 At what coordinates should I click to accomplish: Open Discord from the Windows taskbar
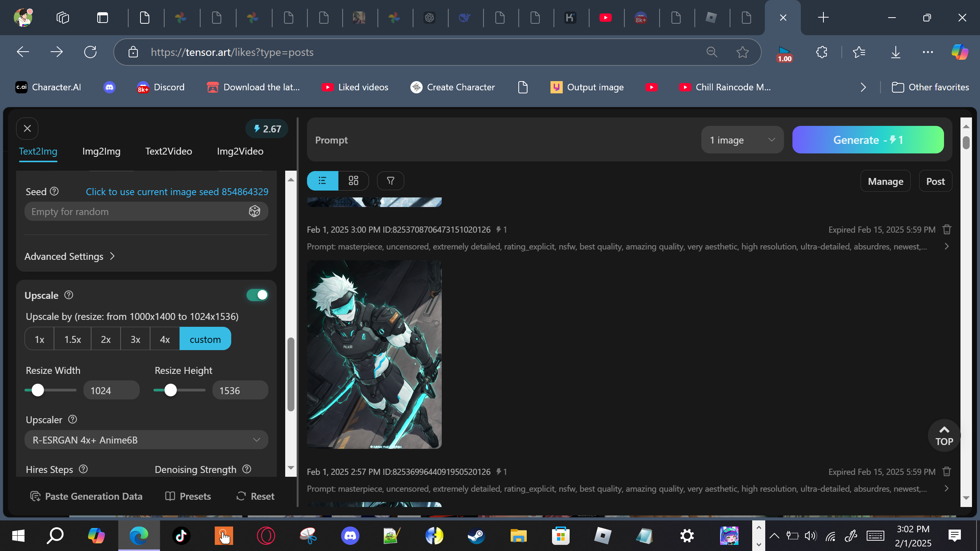350,535
